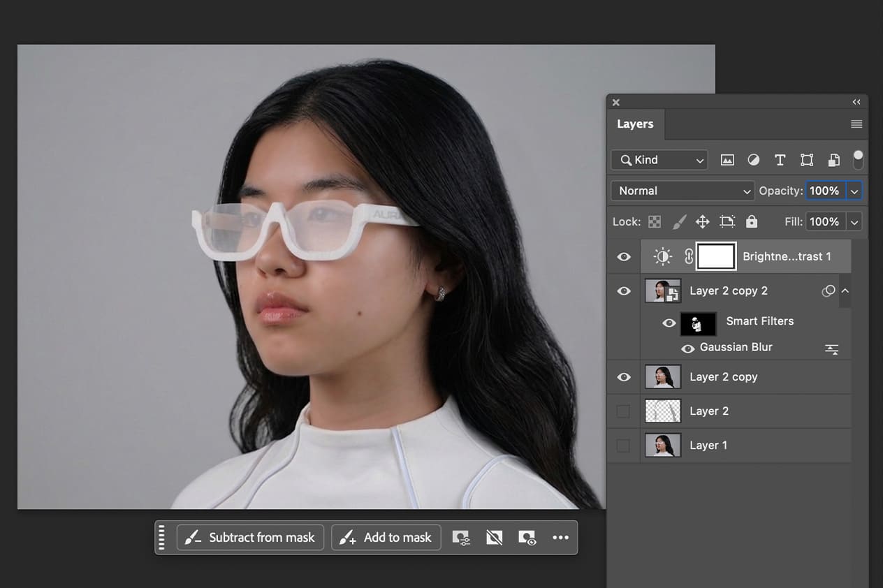Select the Layers tab
The image size is (883, 588).
635,124
